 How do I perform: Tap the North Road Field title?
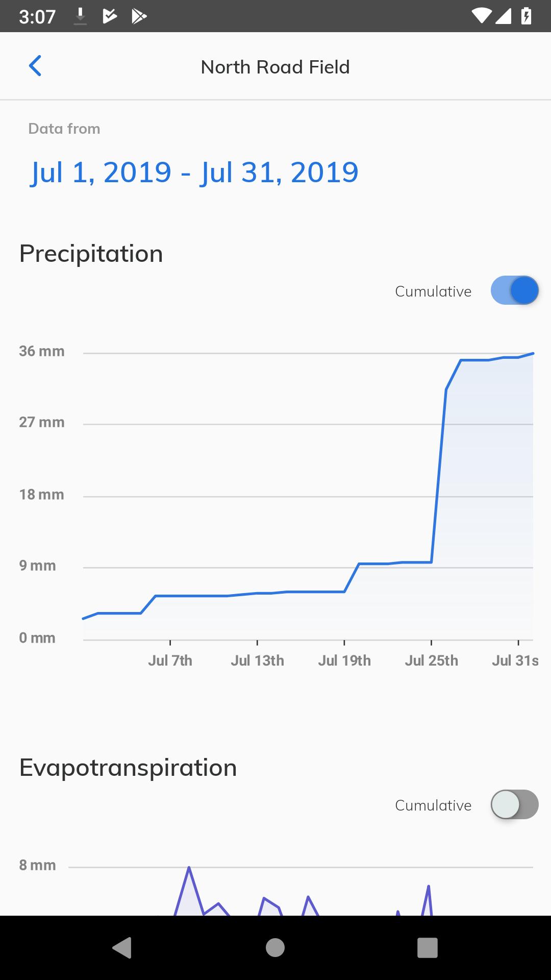(275, 67)
